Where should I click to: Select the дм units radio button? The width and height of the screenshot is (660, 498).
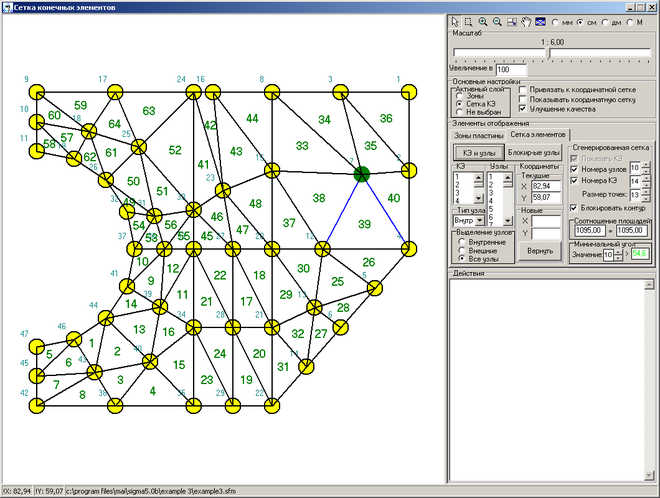click(x=605, y=22)
